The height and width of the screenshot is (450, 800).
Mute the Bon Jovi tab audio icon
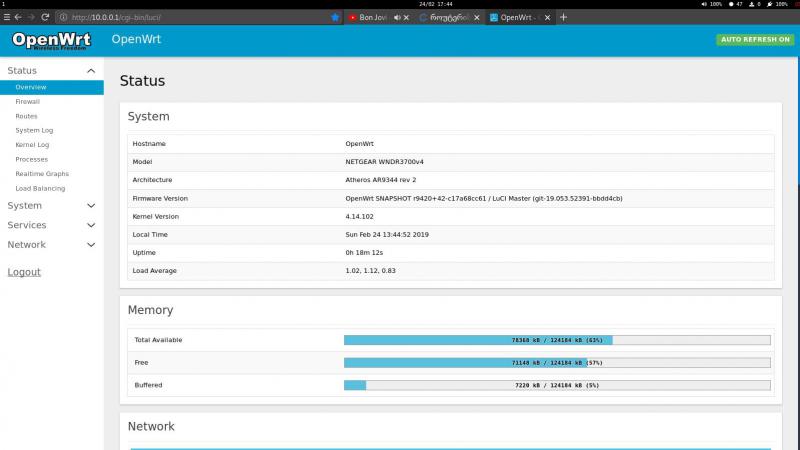tap(398, 17)
